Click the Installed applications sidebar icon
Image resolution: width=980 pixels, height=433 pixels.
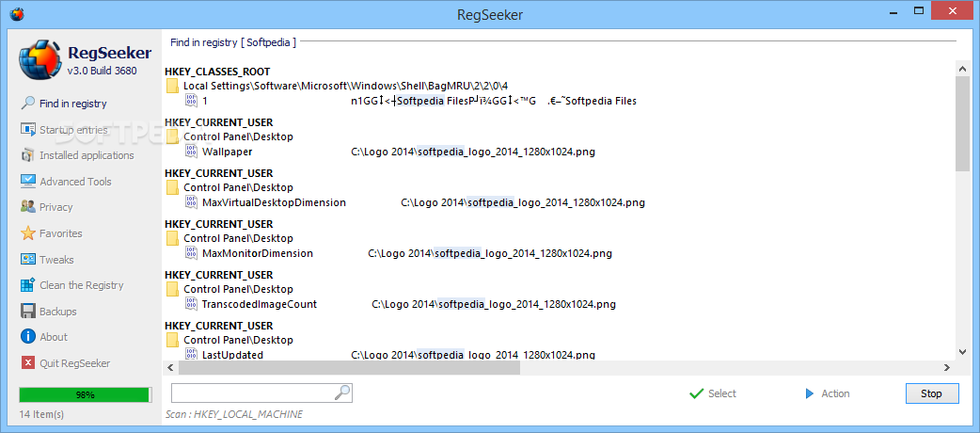pos(27,155)
